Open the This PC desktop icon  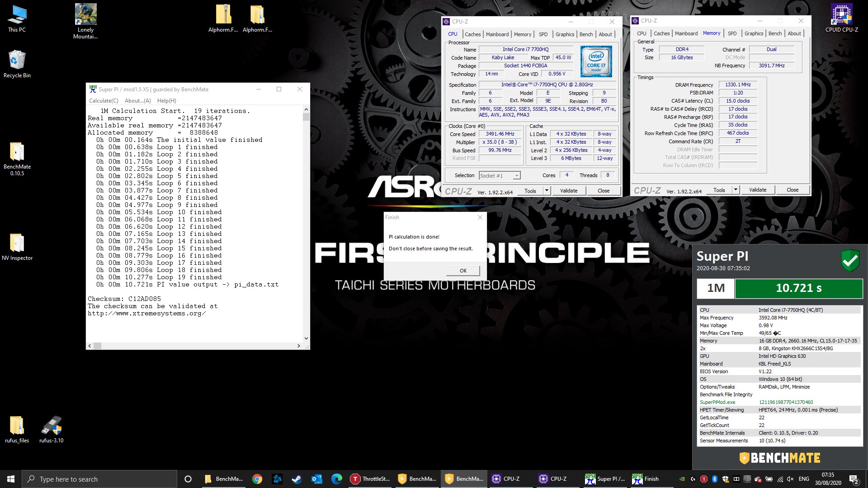[x=17, y=19]
